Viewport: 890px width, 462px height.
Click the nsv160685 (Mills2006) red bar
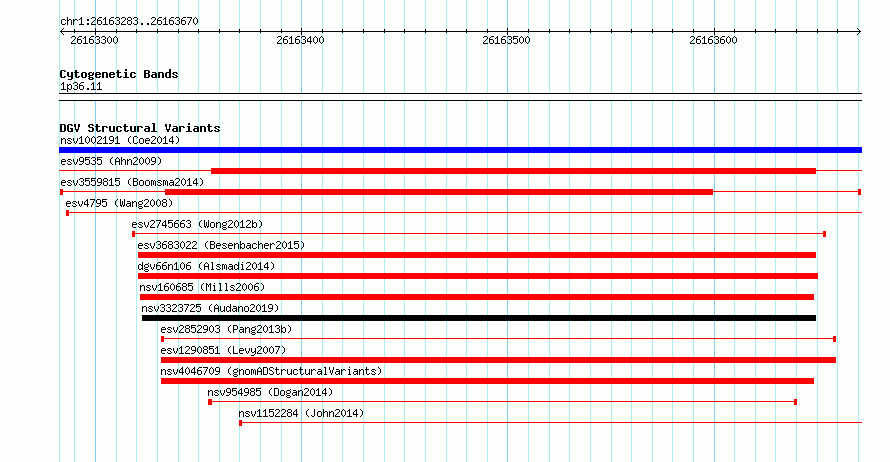coord(477,297)
